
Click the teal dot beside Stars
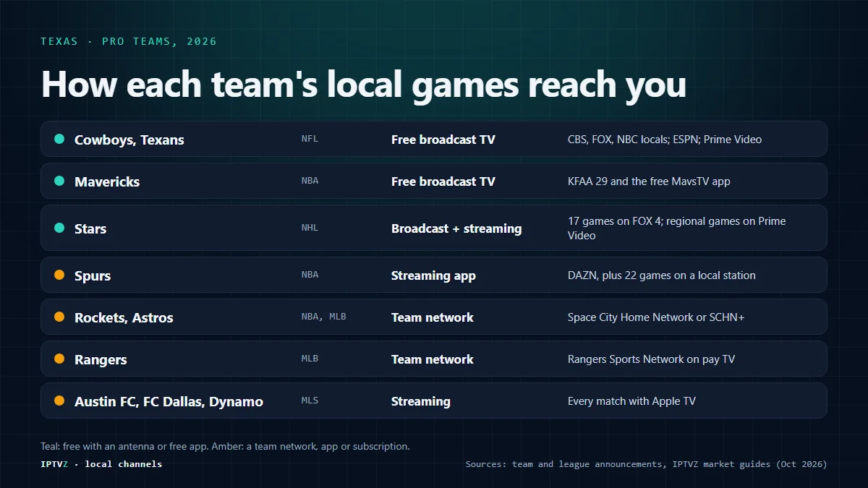pyautogui.click(x=59, y=228)
